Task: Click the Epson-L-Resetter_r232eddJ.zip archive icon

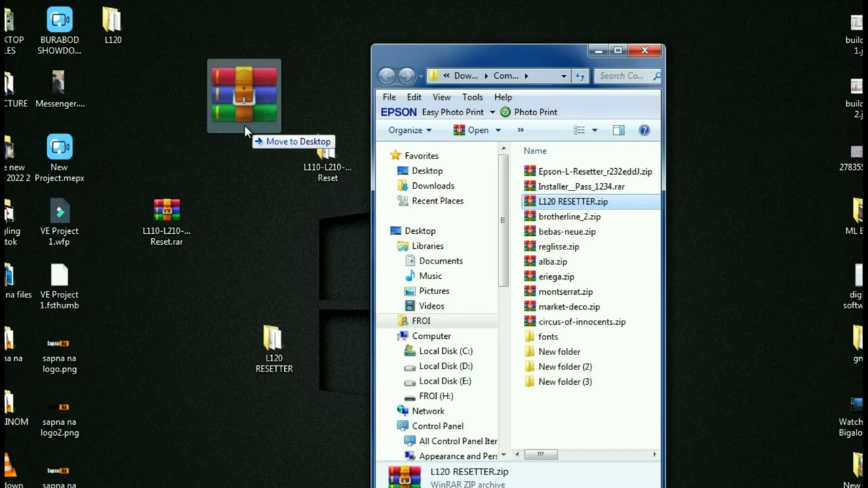Action: [530, 171]
